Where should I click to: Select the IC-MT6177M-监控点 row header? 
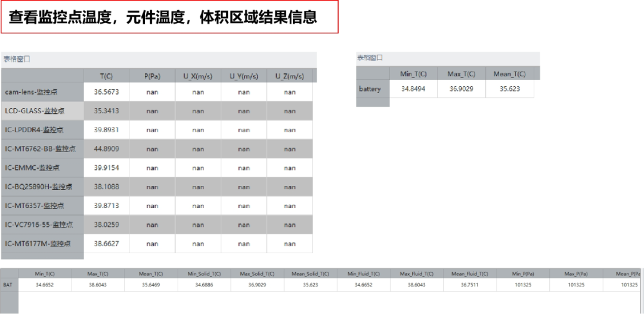[x=43, y=244]
